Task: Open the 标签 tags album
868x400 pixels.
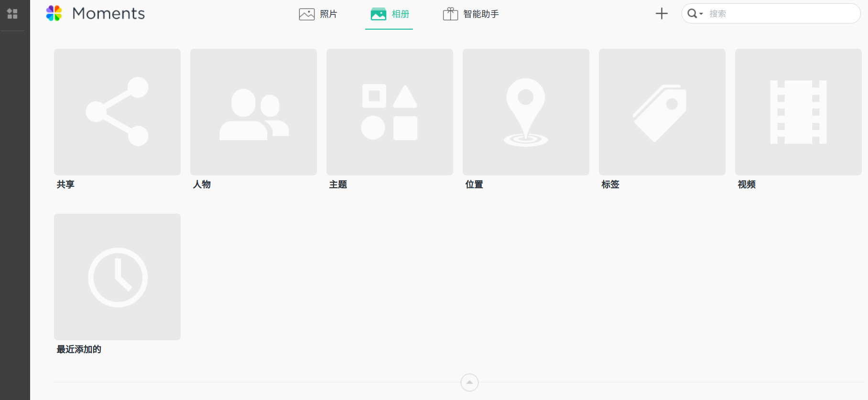Action: point(662,112)
